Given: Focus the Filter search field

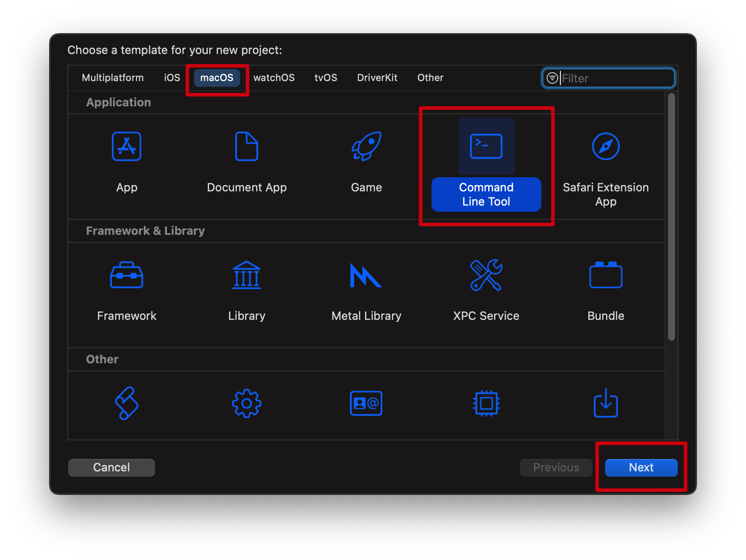Looking at the screenshot, I should point(608,78).
